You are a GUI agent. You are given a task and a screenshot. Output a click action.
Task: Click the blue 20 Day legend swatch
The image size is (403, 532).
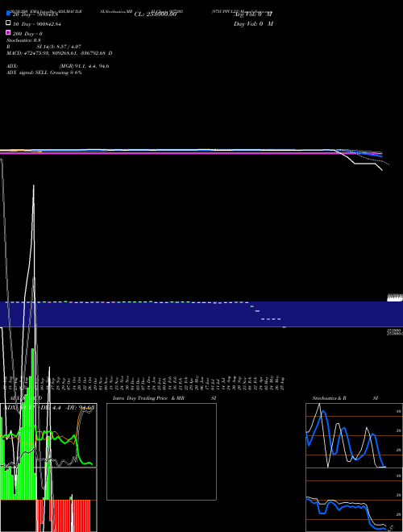pos(8,13)
